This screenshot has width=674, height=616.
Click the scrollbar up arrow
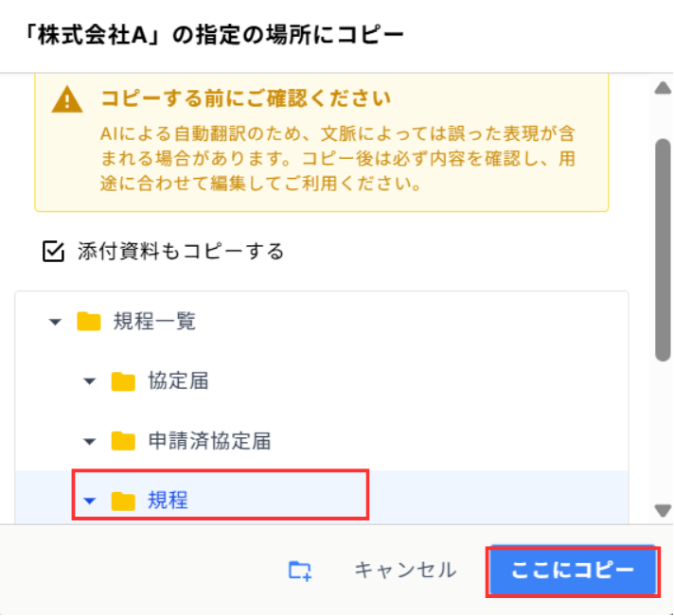pyautogui.click(x=663, y=89)
